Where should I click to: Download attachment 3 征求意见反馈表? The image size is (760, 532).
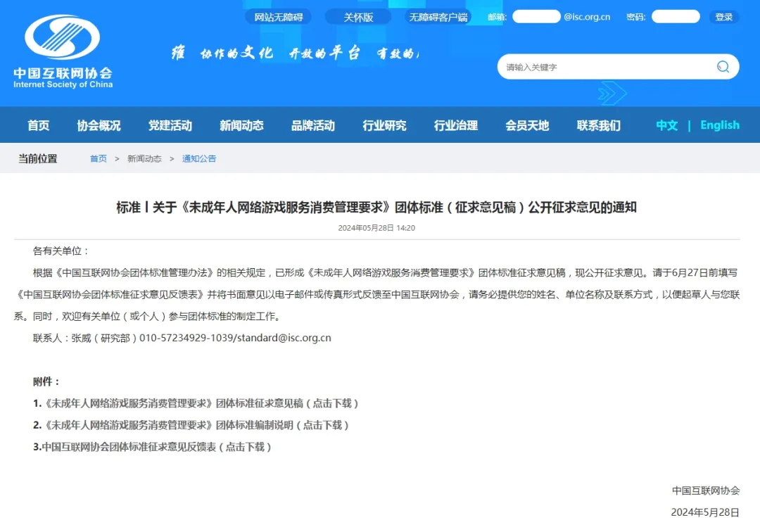(x=152, y=447)
